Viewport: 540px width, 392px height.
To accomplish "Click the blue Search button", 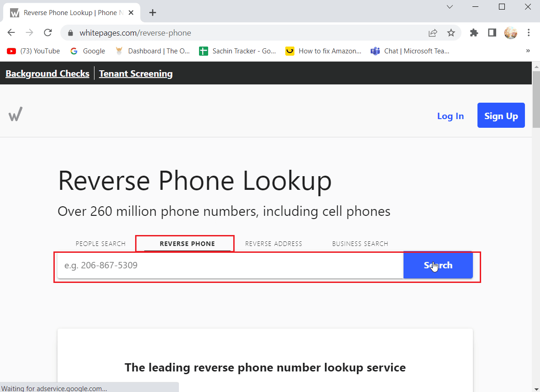I will [438, 265].
